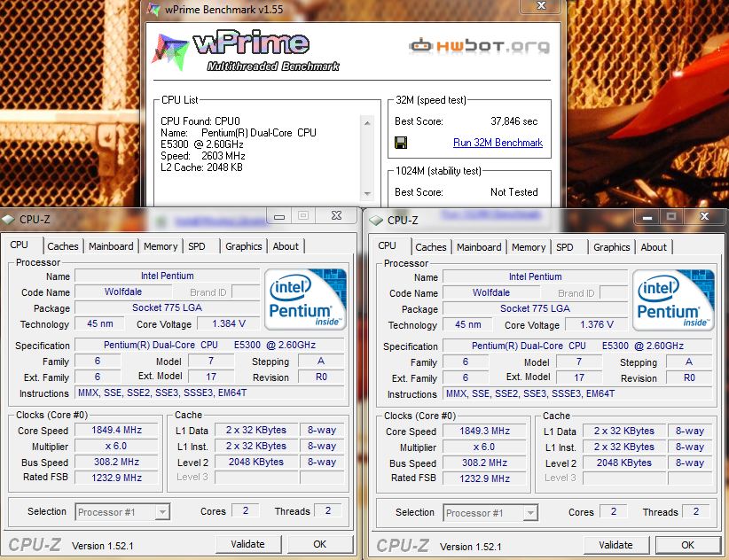Click the CPU-Z title icon in left window

tap(9, 219)
